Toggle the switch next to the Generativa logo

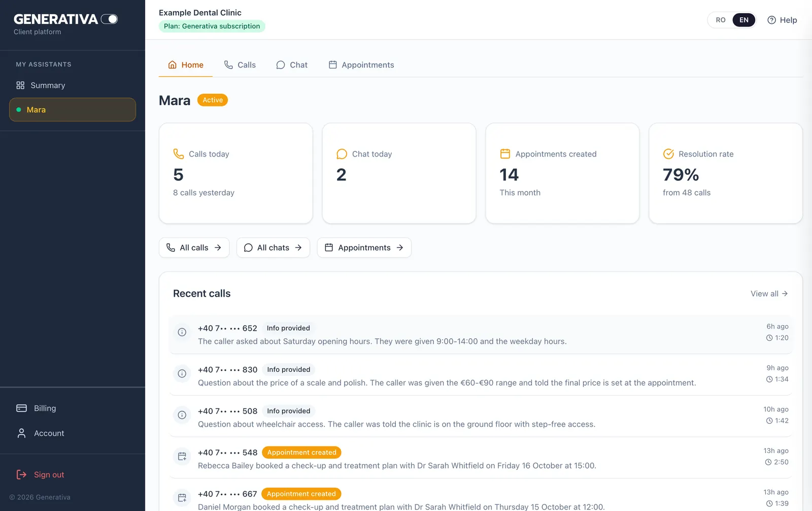[109, 19]
